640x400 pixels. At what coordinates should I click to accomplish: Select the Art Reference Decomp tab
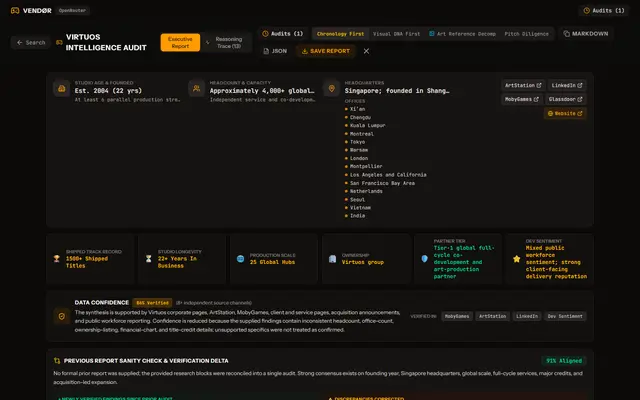coord(462,34)
